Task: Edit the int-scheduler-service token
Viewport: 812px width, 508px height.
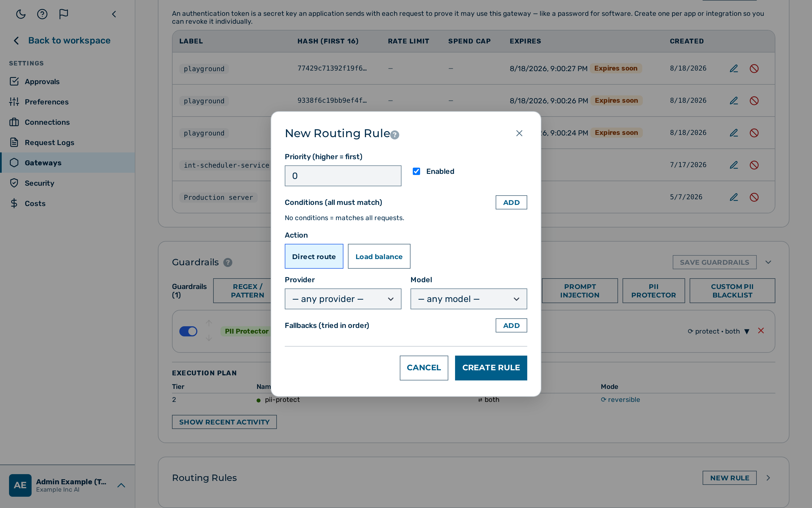Action: (x=734, y=165)
